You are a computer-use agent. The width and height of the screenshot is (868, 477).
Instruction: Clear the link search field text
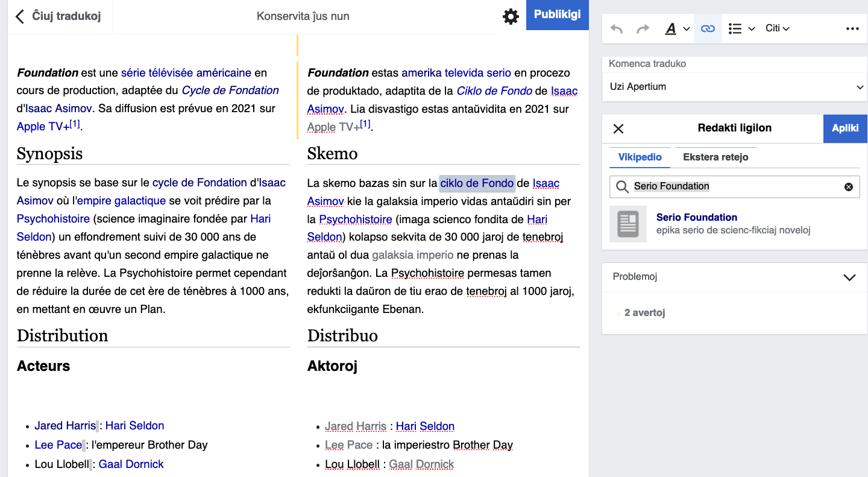(x=849, y=187)
